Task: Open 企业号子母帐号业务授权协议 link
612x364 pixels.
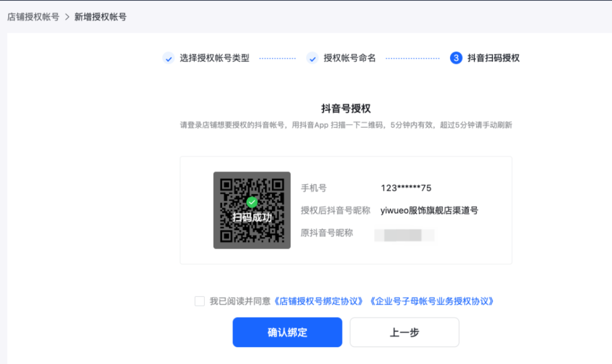Action: pos(432,301)
